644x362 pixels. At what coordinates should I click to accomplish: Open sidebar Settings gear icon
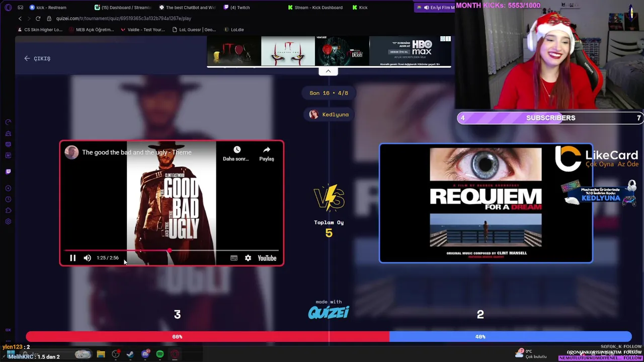8,222
